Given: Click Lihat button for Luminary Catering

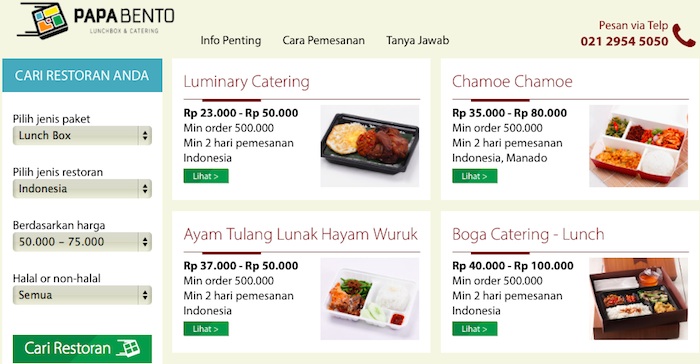Looking at the screenshot, I should click(x=206, y=176).
